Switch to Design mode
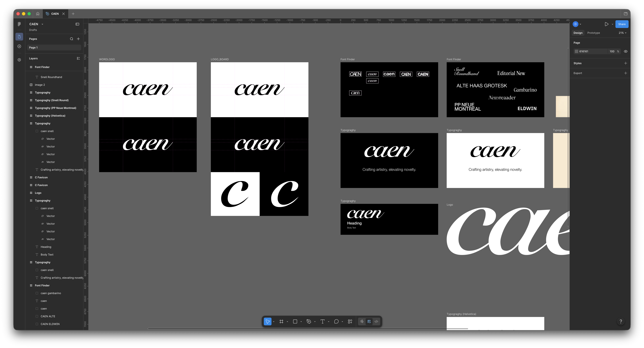The width and height of the screenshot is (644, 348). pos(369,321)
